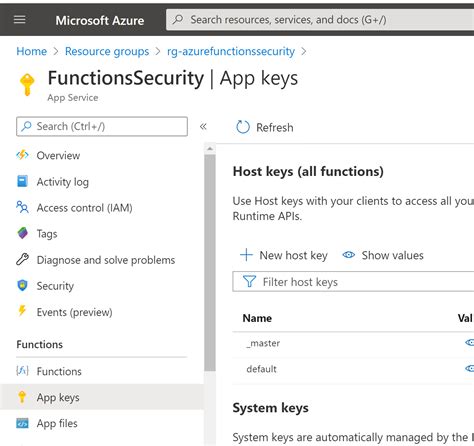Click the Diagnose wrench icon
The image size is (474, 446).
22,259
